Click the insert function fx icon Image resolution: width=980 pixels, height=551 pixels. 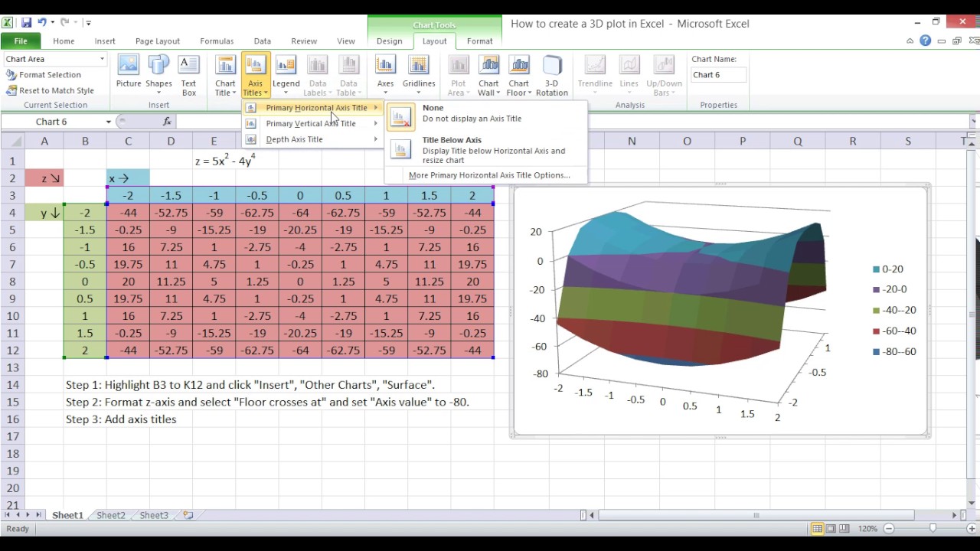(167, 122)
